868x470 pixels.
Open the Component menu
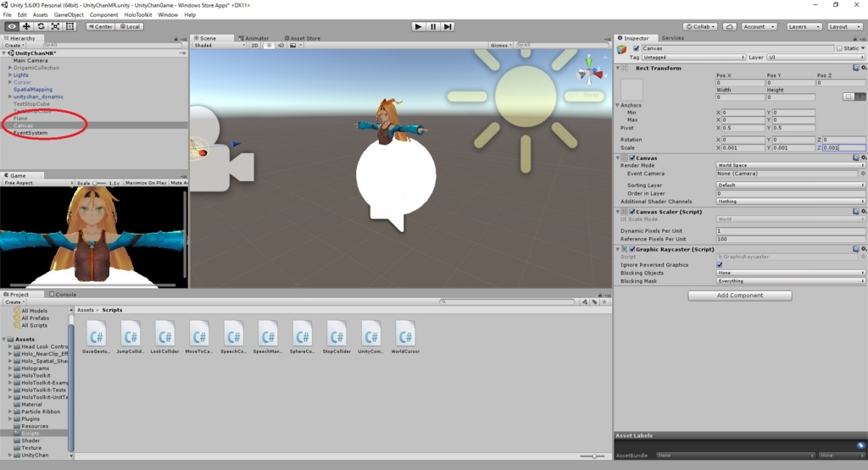103,15
